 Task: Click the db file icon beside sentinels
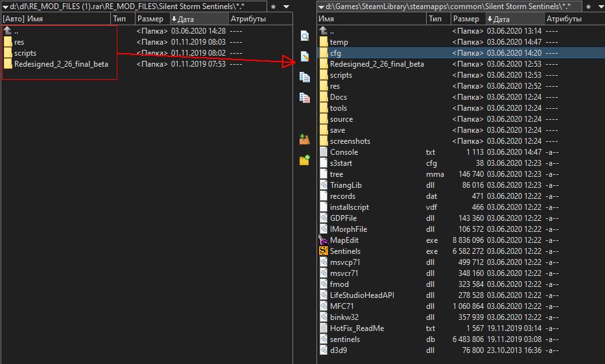point(324,339)
